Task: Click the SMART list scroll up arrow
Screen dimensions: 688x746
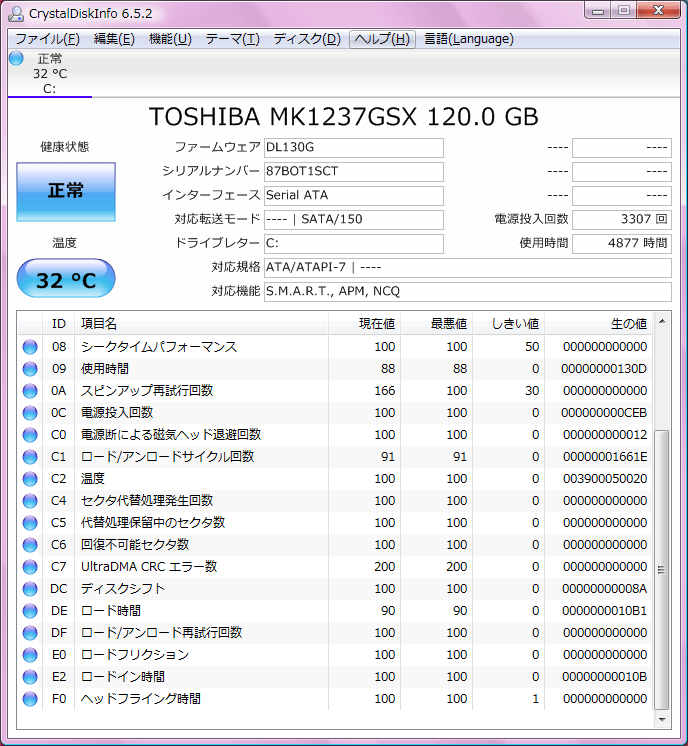Action: click(662, 322)
